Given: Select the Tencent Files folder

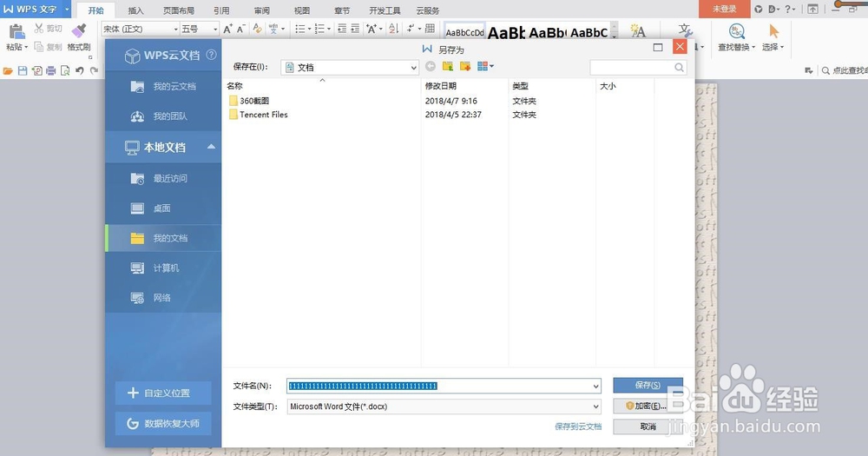Looking at the screenshot, I should click(x=259, y=115).
